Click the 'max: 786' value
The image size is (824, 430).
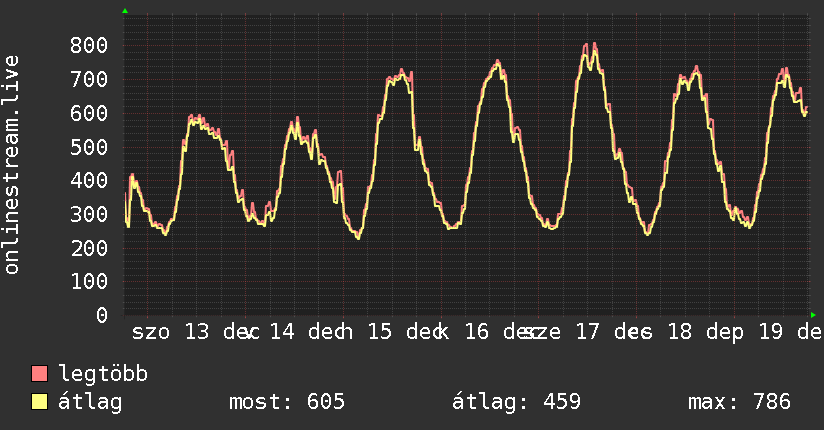pos(739,402)
